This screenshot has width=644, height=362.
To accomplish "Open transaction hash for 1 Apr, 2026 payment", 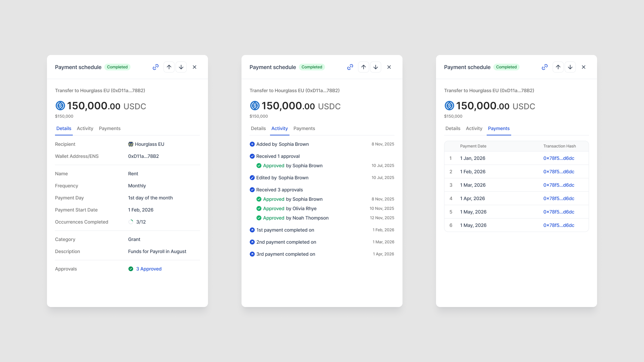I will point(559,198).
